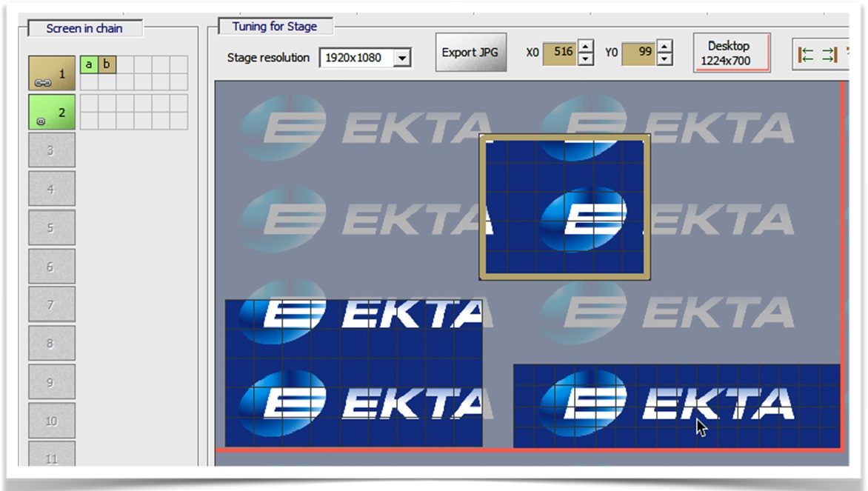Increase the X0 value with up arrow
Image resolution: width=868 pixels, height=491 pixels.
(x=586, y=46)
